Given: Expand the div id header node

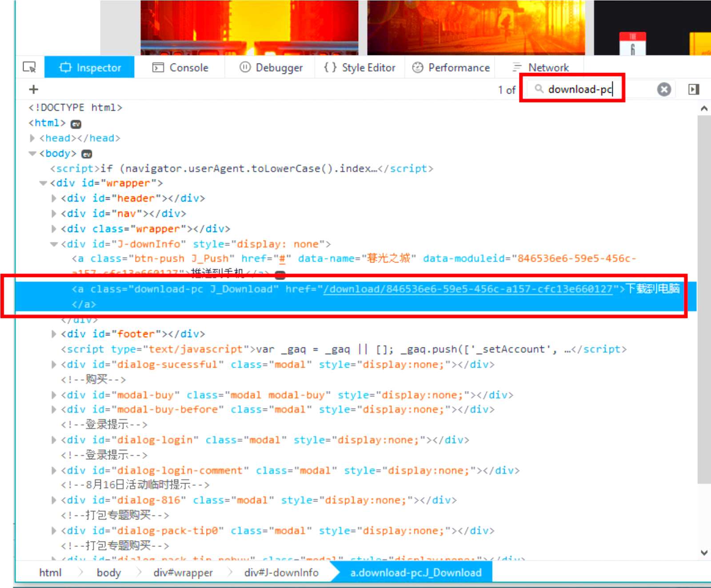Looking at the screenshot, I should pos(54,198).
